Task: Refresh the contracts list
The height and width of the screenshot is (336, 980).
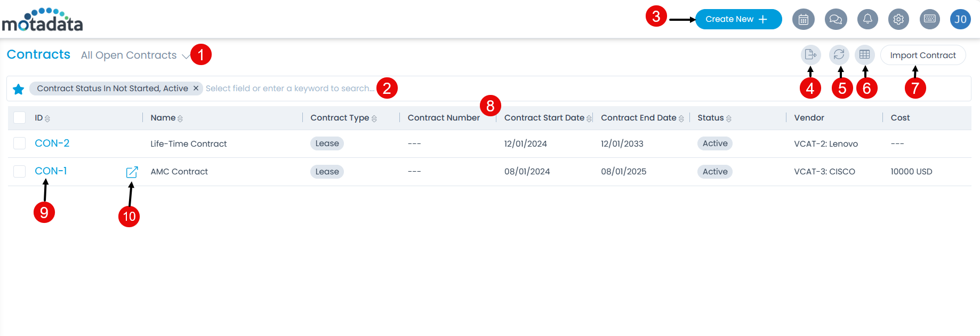Action: (x=839, y=54)
